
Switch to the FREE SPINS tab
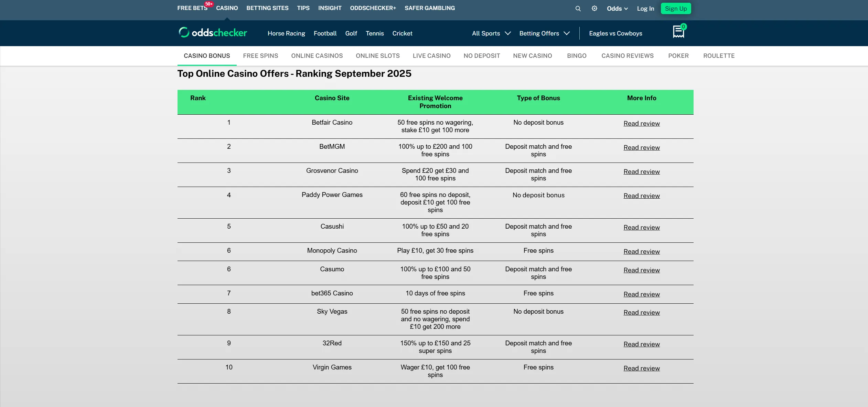[260, 56]
